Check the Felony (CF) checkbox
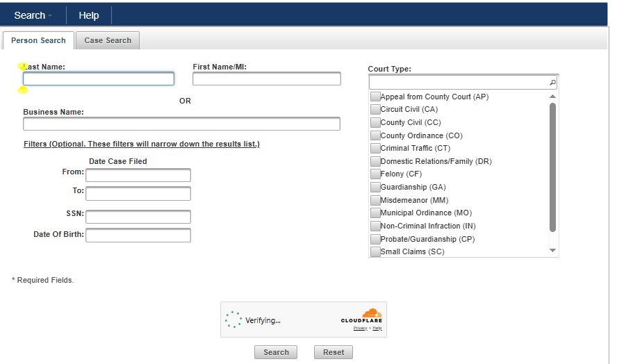 pyautogui.click(x=375, y=174)
